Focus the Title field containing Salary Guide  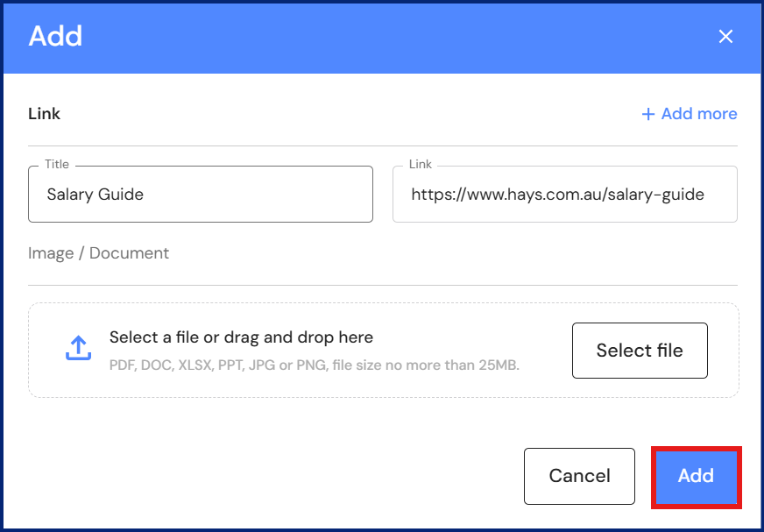pos(200,195)
